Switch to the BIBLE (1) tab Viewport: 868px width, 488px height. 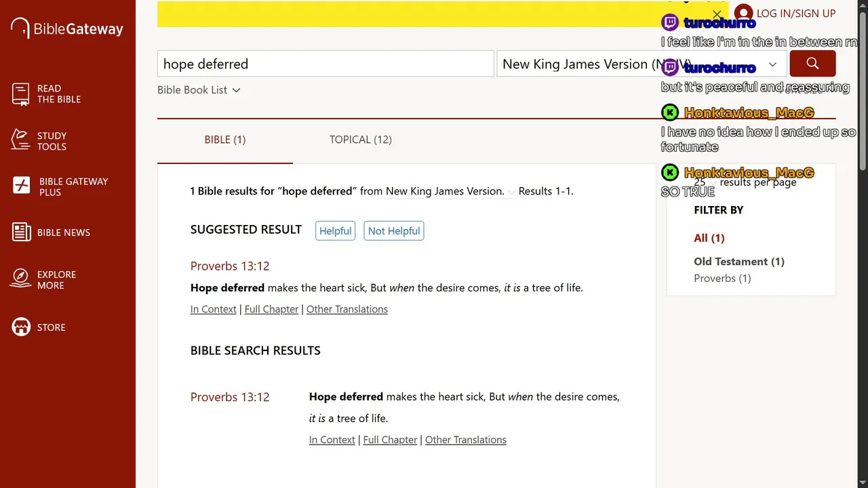[x=225, y=140]
